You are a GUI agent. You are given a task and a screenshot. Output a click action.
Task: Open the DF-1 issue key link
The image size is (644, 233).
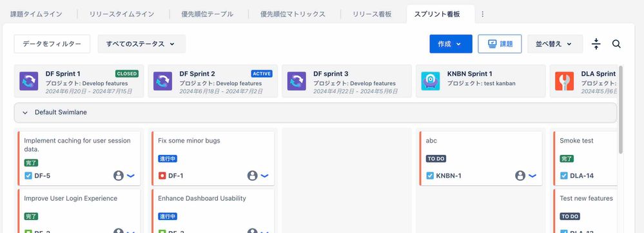tap(176, 176)
